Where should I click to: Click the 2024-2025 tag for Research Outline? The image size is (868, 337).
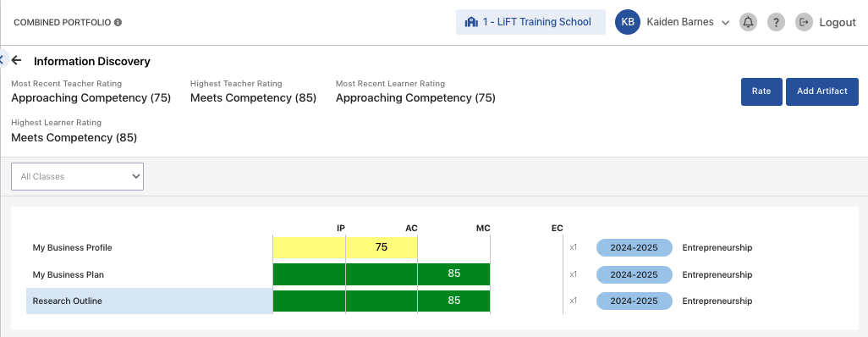pyautogui.click(x=634, y=301)
